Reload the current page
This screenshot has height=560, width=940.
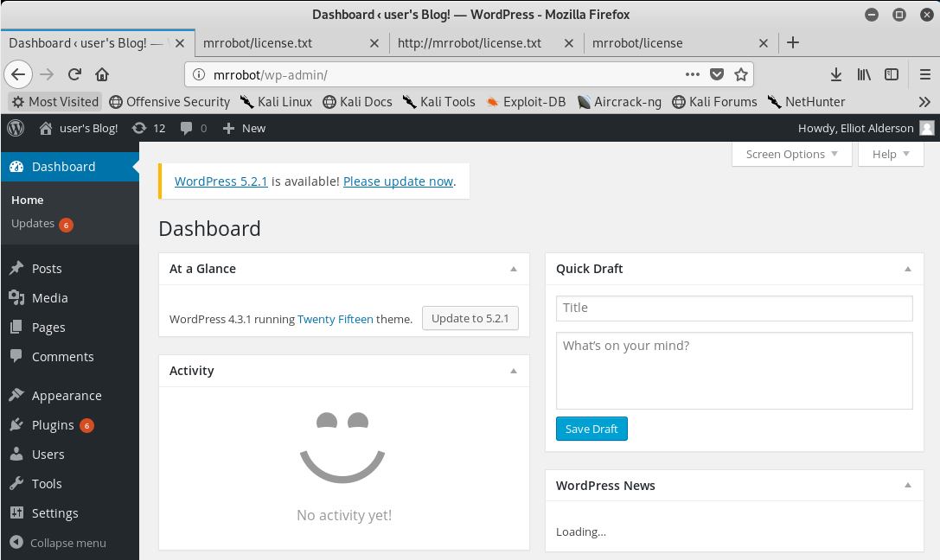(x=74, y=74)
